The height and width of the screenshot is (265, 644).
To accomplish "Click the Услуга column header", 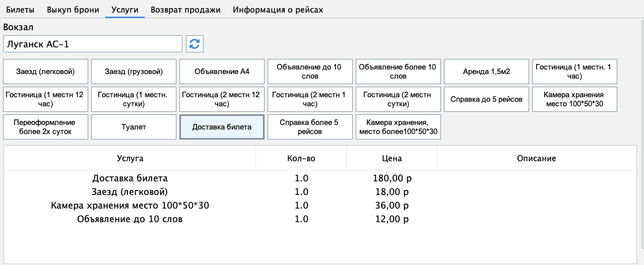I will coord(130,158).
